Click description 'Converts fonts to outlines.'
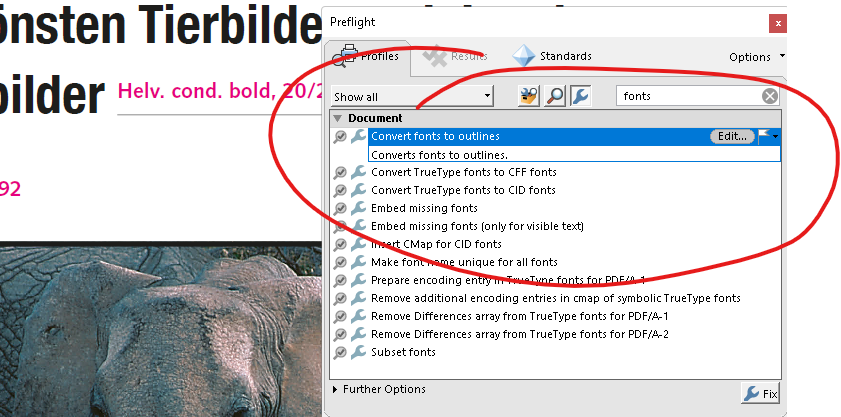The image size is (841, 417). (x=439, y=155)
